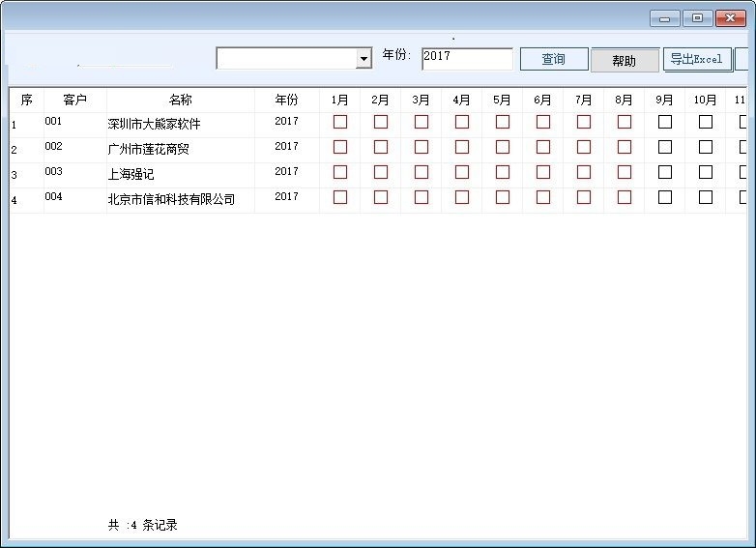Viewport: 756px width, 548px height.
Task: Check 10月 box for 广州市莲花商贸
Action: pos(706,147)
